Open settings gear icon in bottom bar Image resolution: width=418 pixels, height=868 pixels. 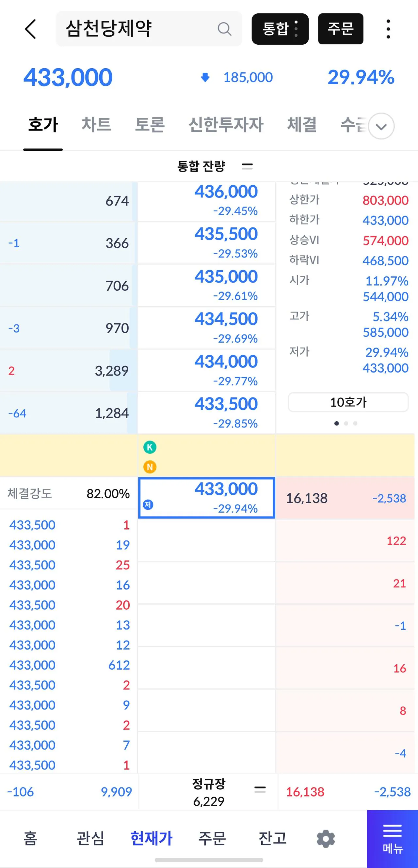click(326, 839)
